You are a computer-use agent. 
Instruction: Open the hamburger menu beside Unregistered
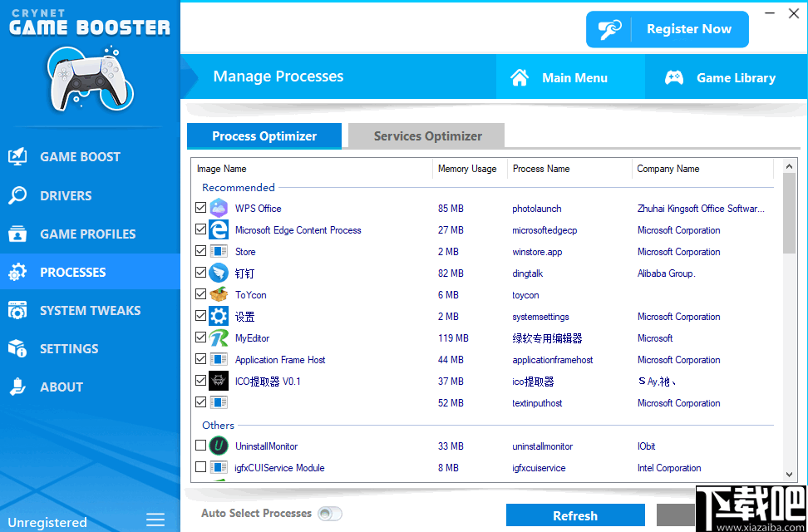pyautogui.click(x=155, y=520)
